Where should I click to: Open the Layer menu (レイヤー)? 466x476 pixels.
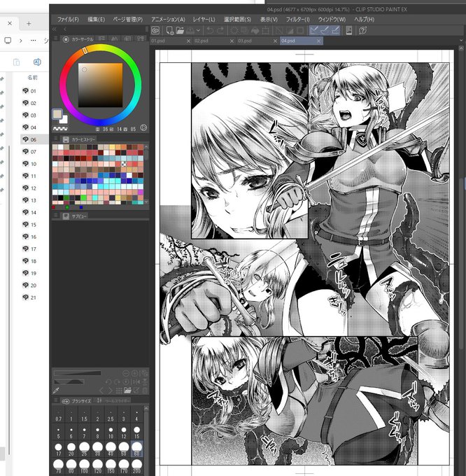click(x=204, y=20)
